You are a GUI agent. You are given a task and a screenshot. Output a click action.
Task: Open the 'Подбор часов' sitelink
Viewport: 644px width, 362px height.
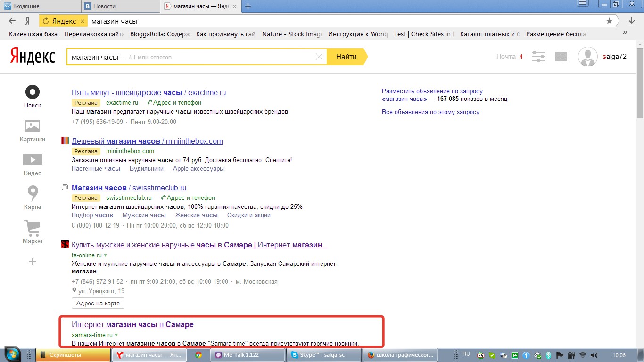coord(92,215)
